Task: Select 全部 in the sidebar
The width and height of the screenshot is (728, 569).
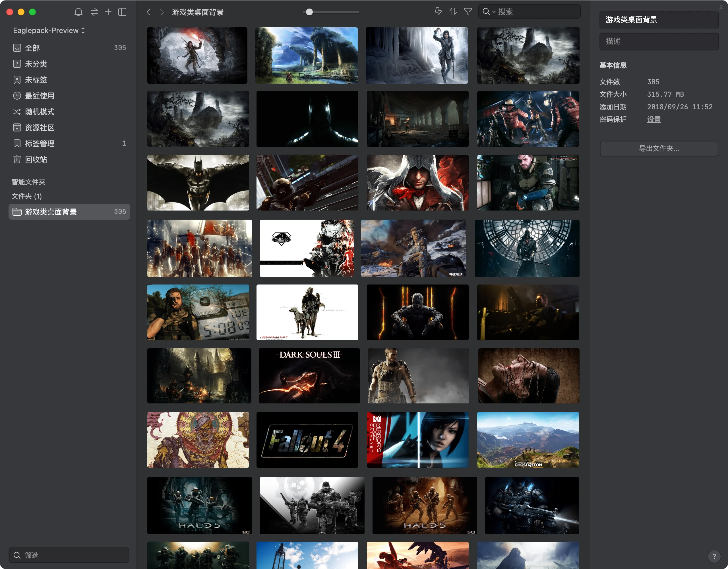Action: tap(69, 48)
